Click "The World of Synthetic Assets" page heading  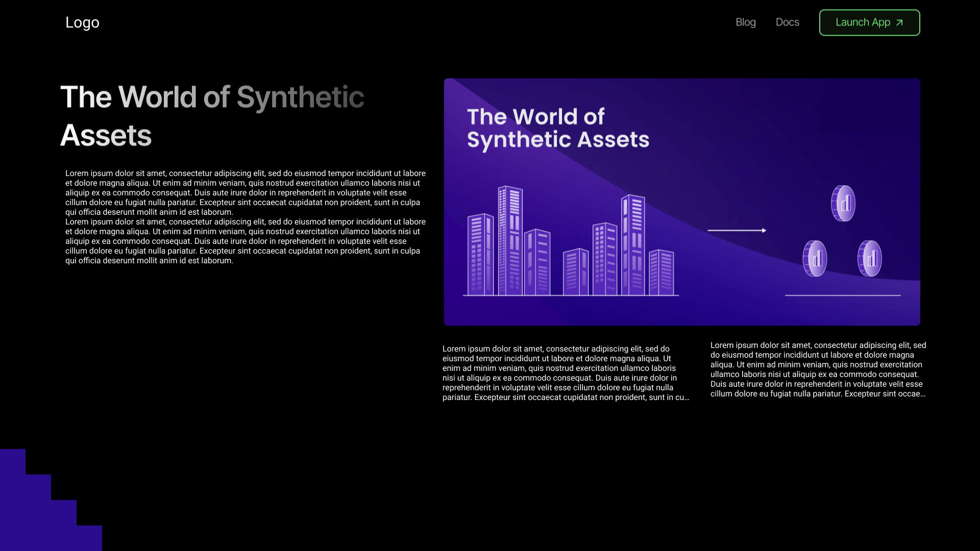212,116
